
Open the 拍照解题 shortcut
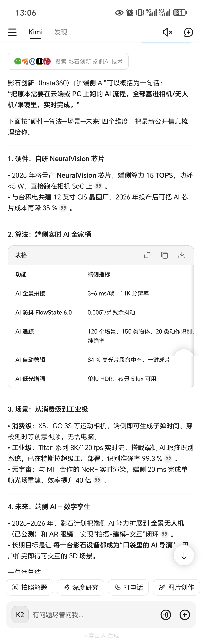click(x=29, y=587)
